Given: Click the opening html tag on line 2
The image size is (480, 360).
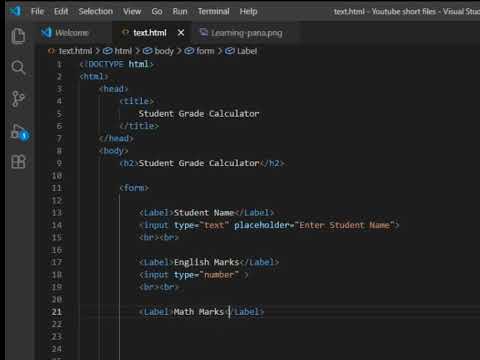Looking at the screenshot, I should tap(94, 76).
